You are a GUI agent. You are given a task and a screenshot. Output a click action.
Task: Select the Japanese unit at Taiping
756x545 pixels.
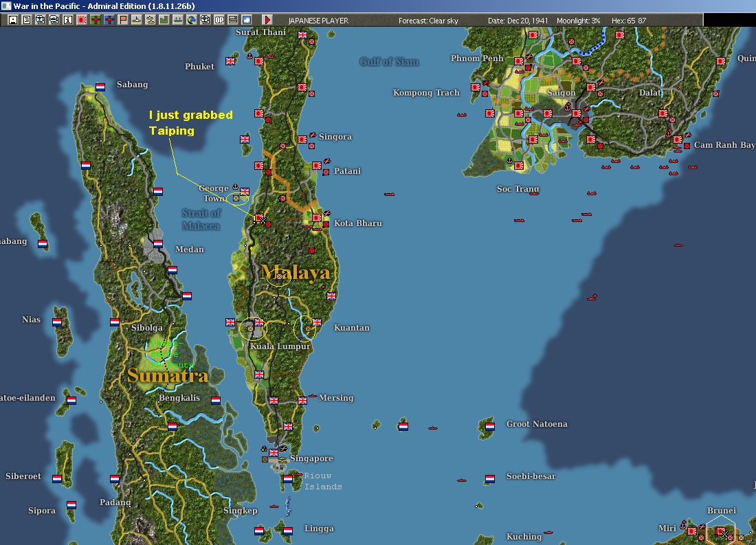tap(259, 218)
